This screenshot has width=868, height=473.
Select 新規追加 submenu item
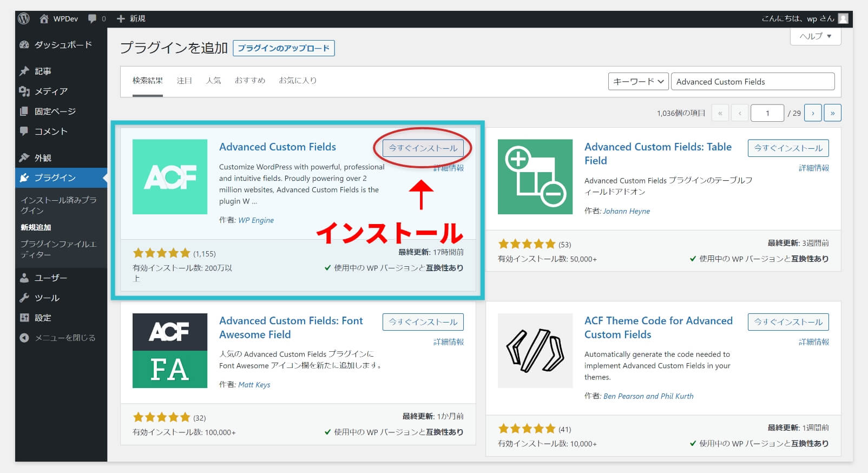click(36, 227)
